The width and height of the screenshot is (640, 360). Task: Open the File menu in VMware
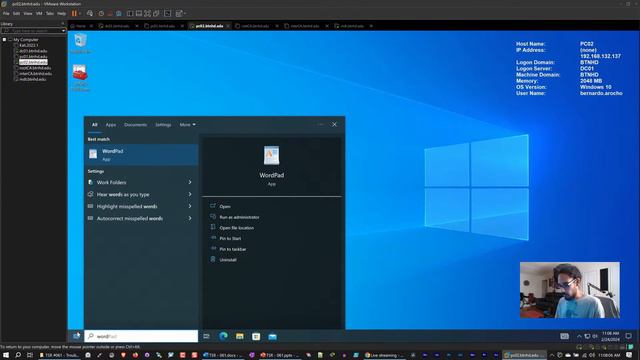click(x=6, y=13)
